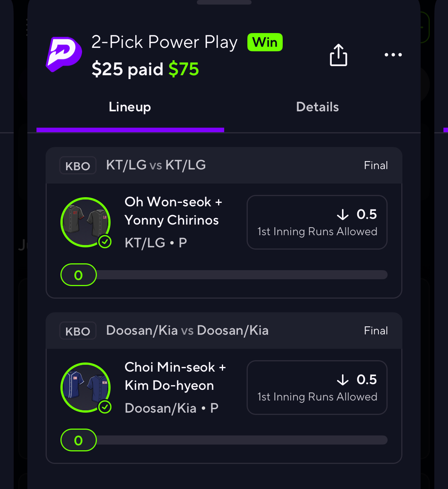The image size is (448, 489).
Task: Tap the sheet drag handle at top
Action: pos(224,2)
